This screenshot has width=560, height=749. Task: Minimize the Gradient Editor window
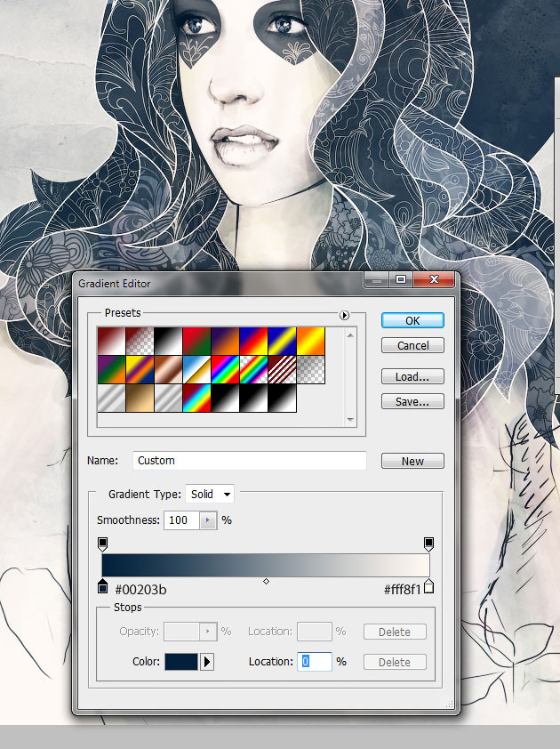tap(377, 279)
